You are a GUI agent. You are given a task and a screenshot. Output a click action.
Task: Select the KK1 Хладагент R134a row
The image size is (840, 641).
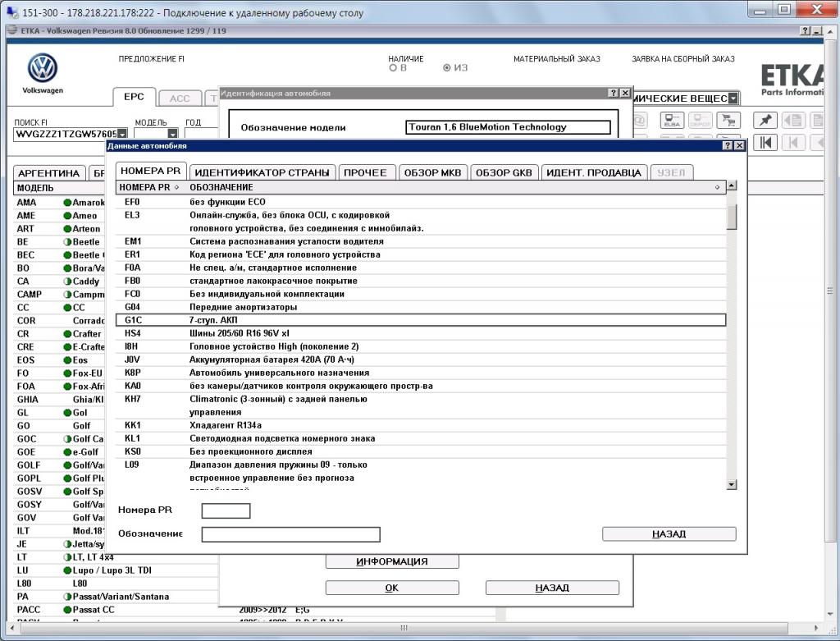point(421,425)
